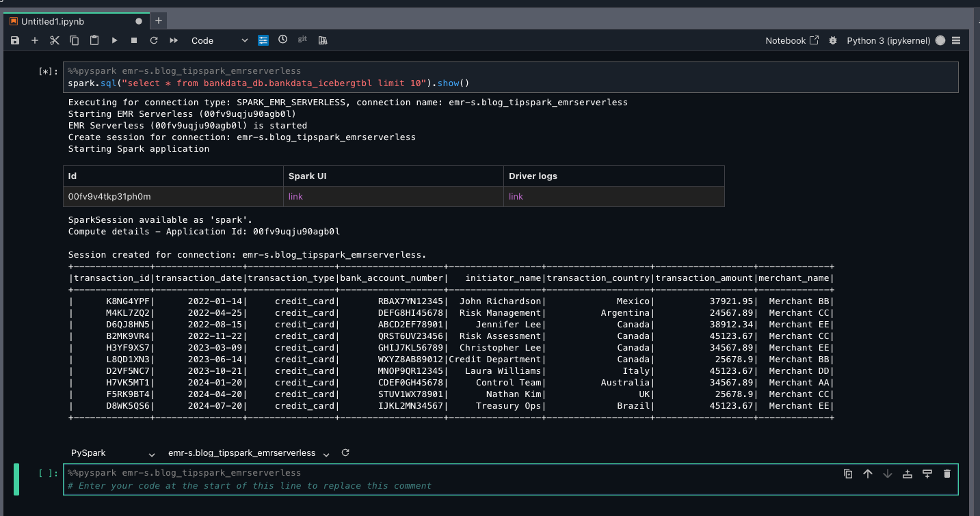The image size is (980, 516).
Task: Move the active cell up with the arrow
Action: click(x=867, y=474)
